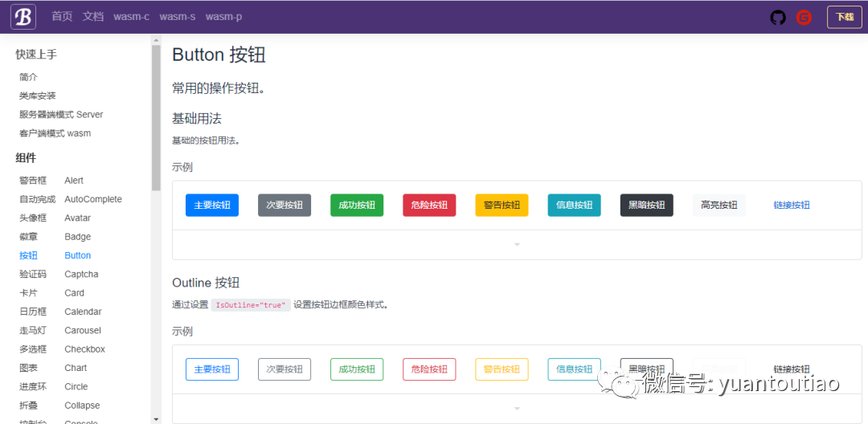This screenshot has height=424, width=868.
Task: Select 警告框 Alert component
Action: click(51, 181)
